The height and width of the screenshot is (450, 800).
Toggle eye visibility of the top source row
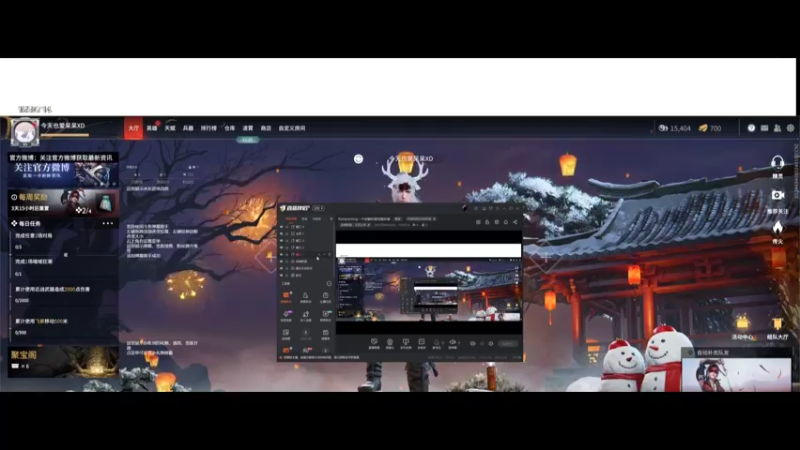(281, 227)
